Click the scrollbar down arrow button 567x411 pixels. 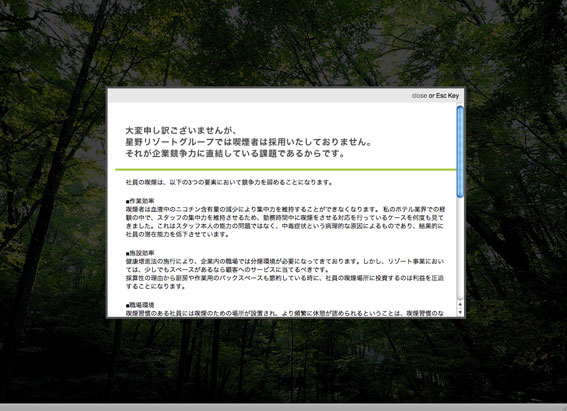coord(460,312)
